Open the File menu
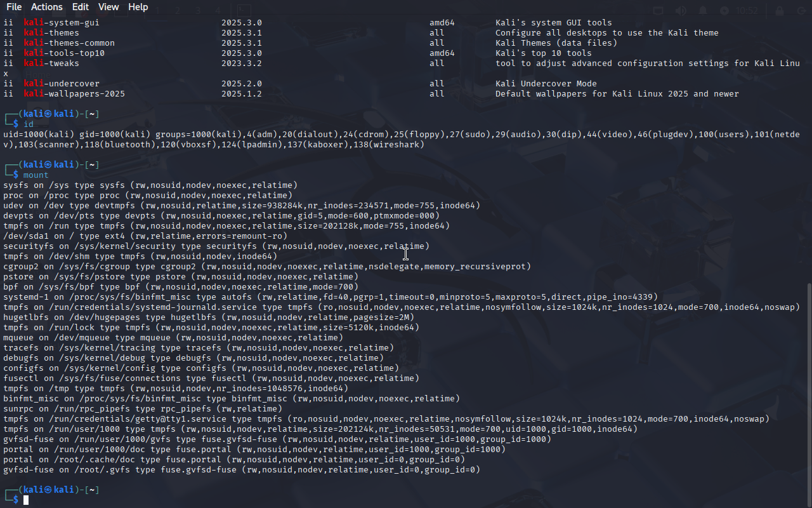 point(14,7)
